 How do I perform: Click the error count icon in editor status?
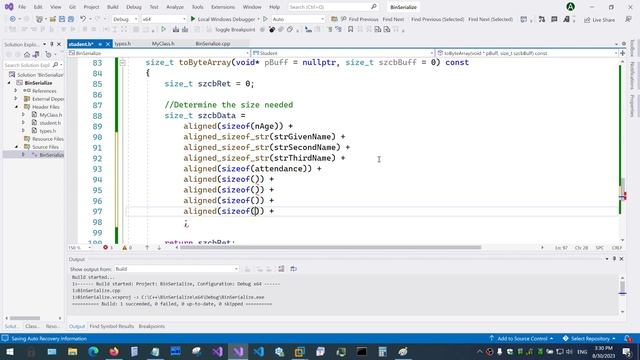click(x=106, y=247)
